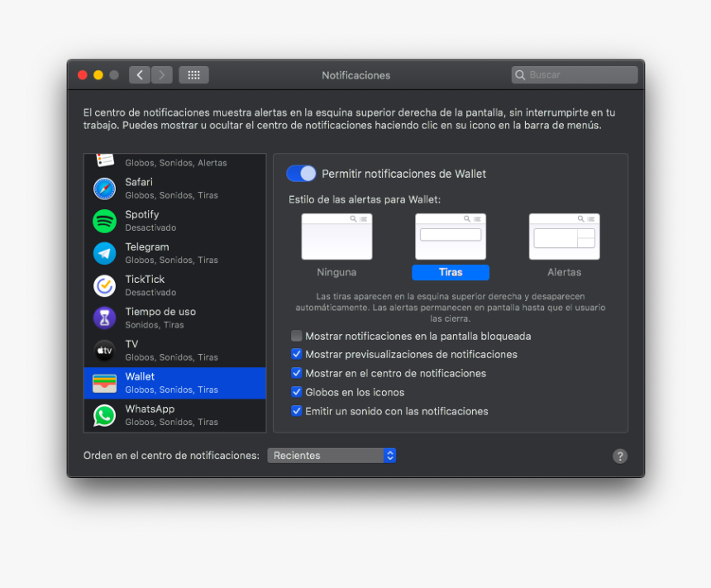711x588 pixels.
Task: Open Telegram notification settings via its icon
Action: pos(104,252)
